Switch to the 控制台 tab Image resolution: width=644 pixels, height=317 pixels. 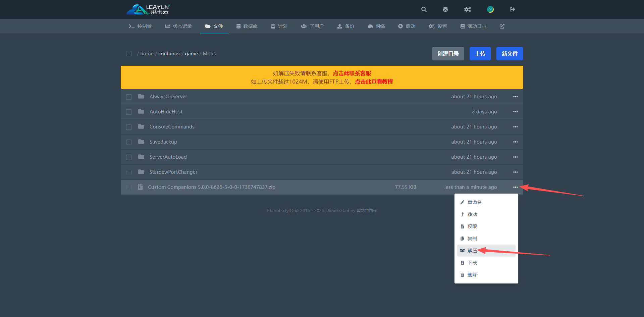point(140,26)
